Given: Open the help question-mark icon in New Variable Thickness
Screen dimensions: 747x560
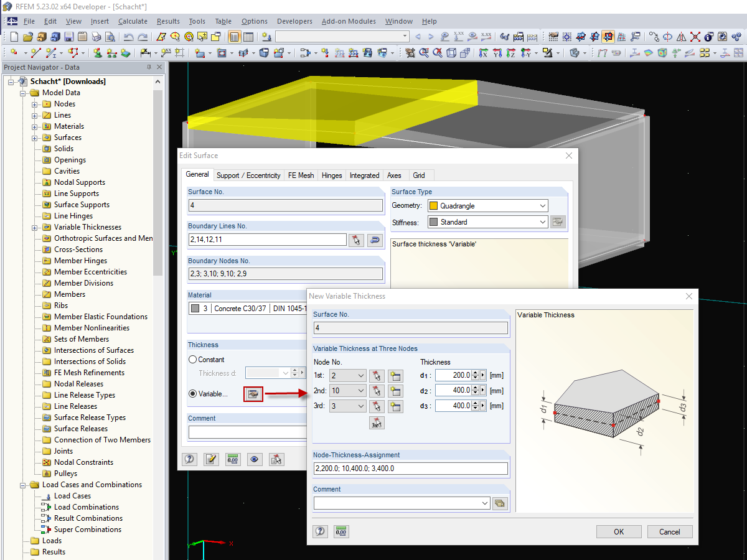Looking at the screenshot, I should [x=320, y=531].
